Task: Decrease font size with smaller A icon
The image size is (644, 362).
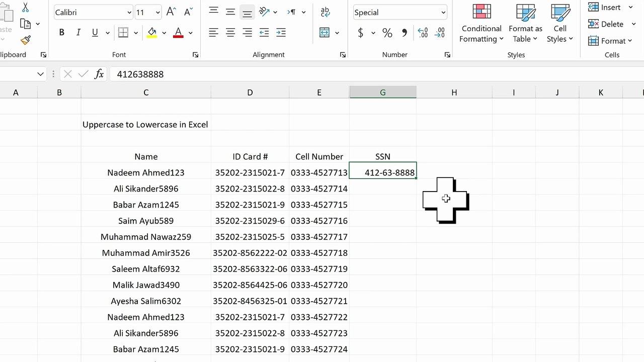Action: 188,12
